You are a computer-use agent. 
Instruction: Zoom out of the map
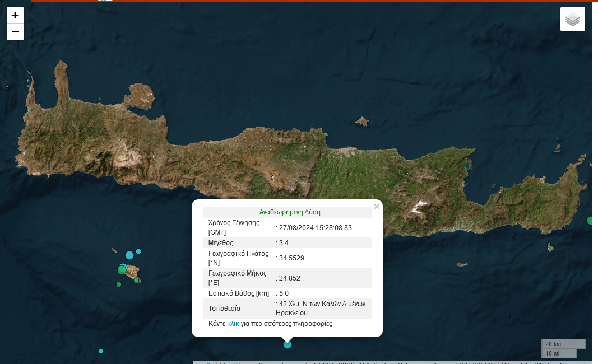[15, 32]
